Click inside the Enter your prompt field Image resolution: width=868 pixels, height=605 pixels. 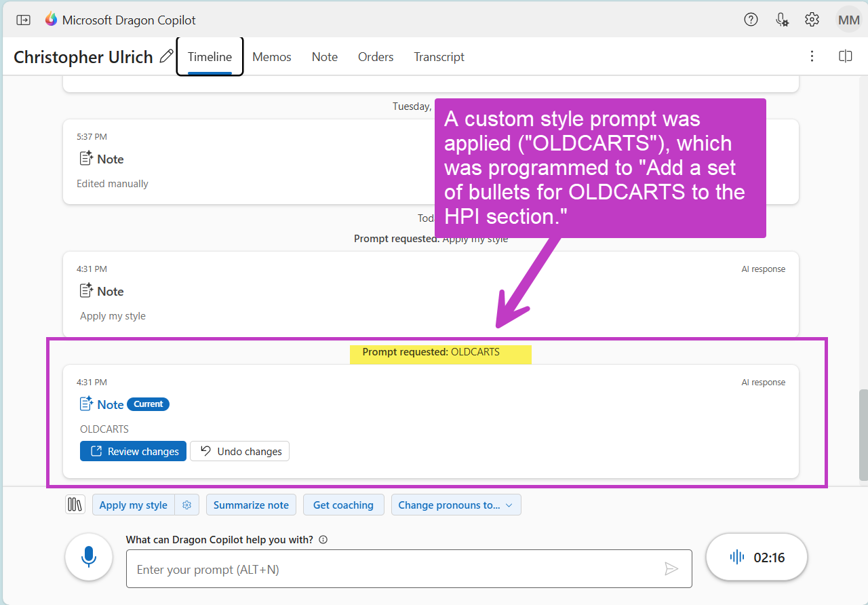[407, 569]
